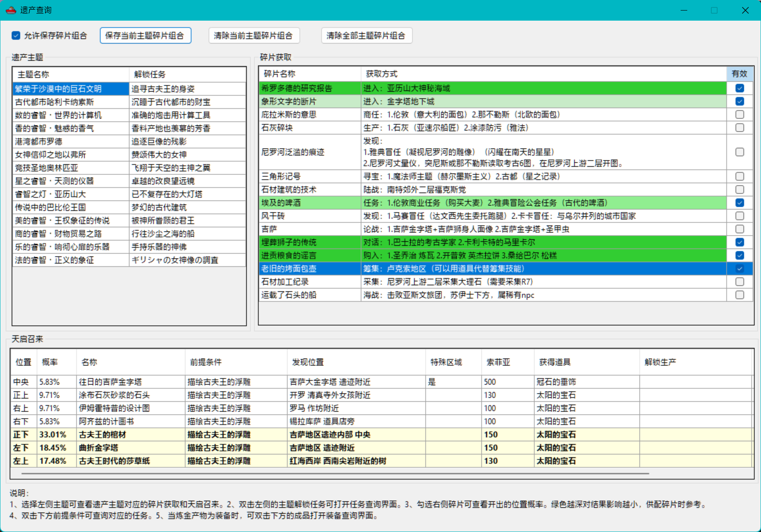This screenshot has height=532, width=761.
Task: Select theme 古代都市哈利卡纳索斯
Action: click(54, 102)
